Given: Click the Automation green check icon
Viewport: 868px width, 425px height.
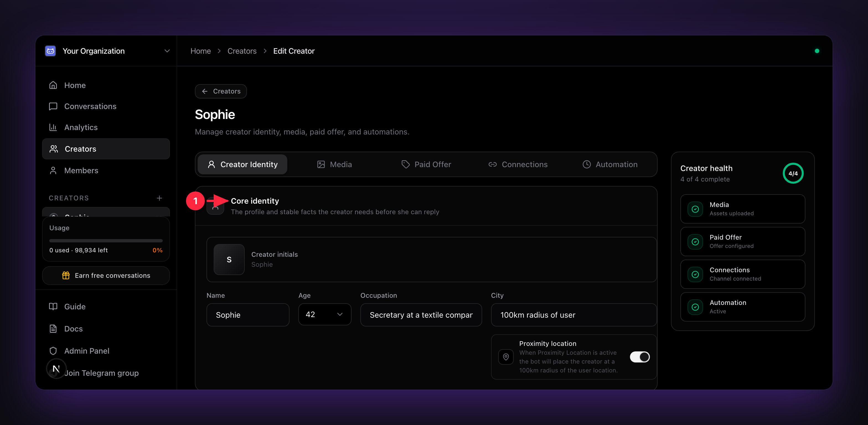Looking at the screenshot, I should pos(695,307).
